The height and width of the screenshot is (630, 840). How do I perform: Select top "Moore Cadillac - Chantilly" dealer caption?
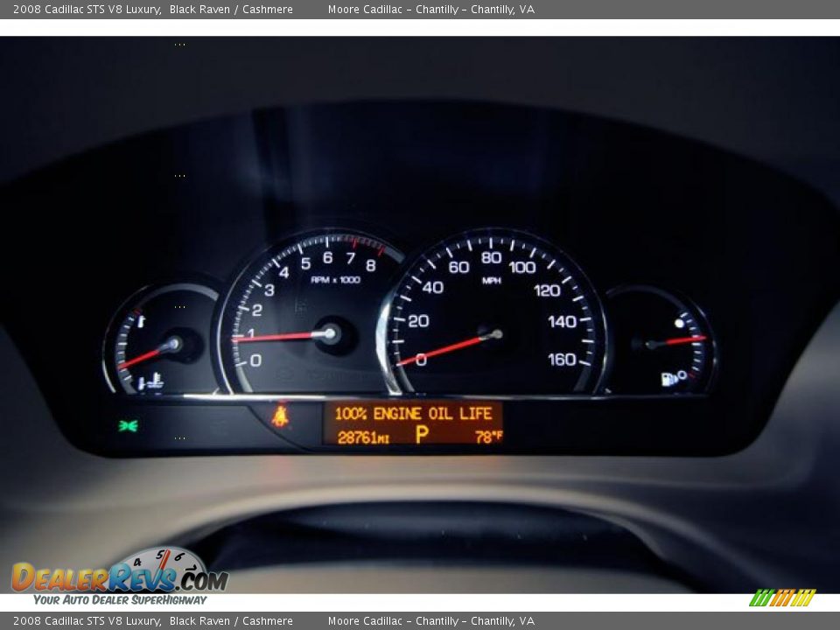click(x=393, y=9)
